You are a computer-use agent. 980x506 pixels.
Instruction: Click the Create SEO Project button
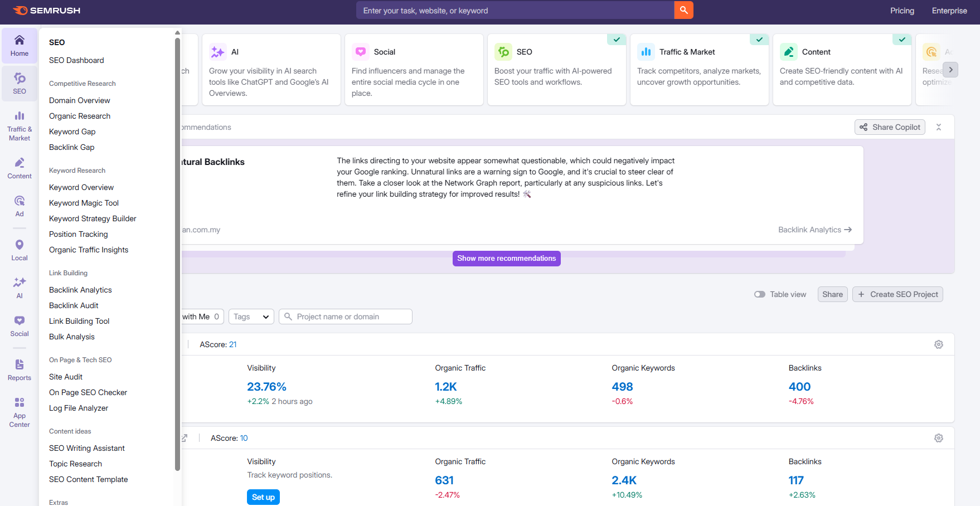(x=897, y=294)
